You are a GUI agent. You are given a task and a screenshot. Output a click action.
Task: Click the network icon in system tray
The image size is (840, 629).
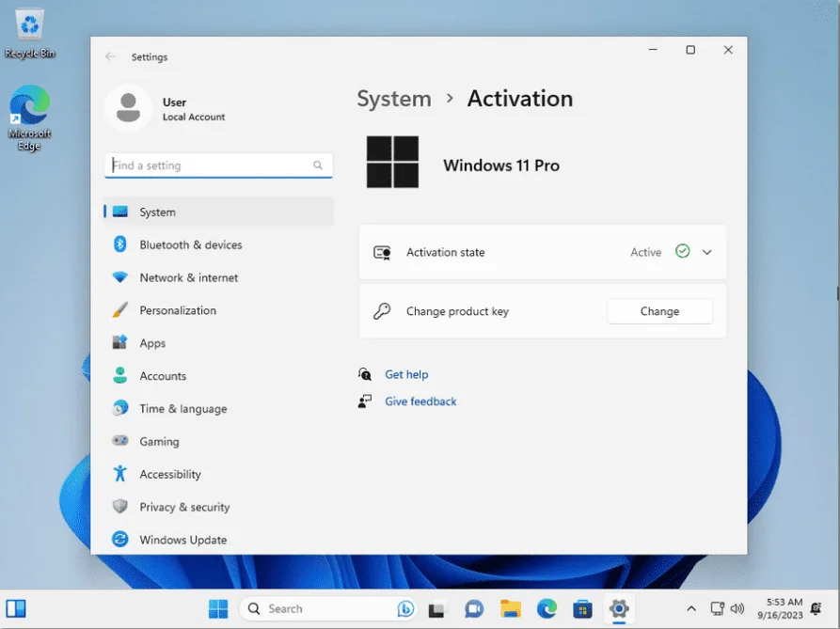point(717,608)
